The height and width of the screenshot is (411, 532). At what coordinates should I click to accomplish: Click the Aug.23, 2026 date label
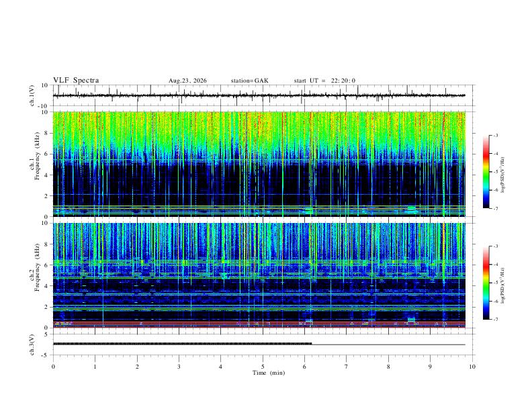(x=187, y=81)
